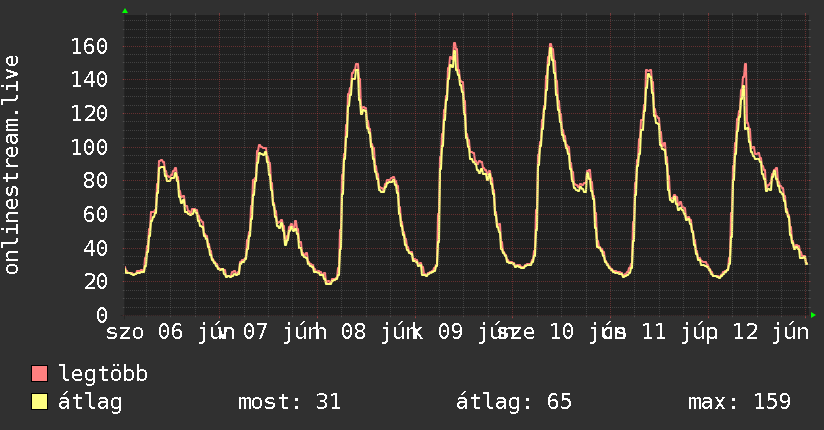Click the yellow átlag legend swatch
Screen dimensions: 824x430
click(39, 402)
